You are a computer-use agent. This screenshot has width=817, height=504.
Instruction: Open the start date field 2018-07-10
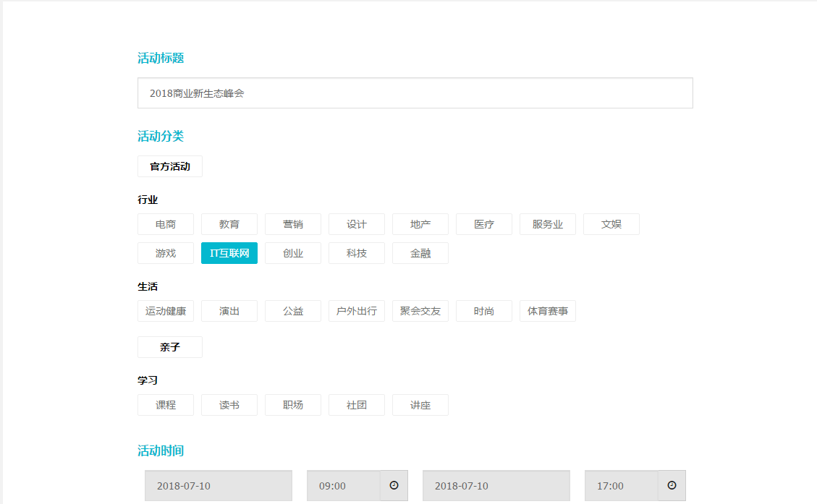click(219, 485)
